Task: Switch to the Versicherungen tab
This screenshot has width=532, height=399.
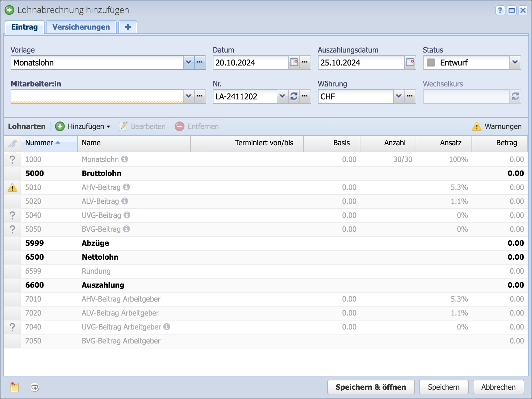Action: (81, 27)
